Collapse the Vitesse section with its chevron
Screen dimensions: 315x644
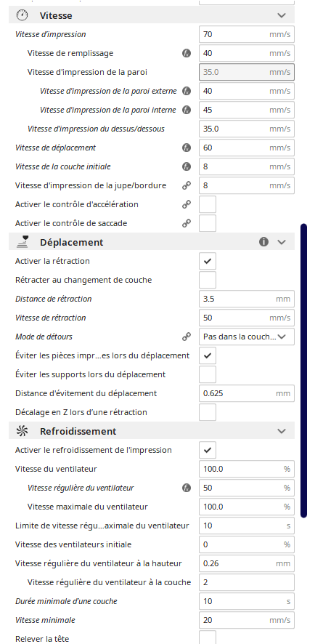point(282,15)
